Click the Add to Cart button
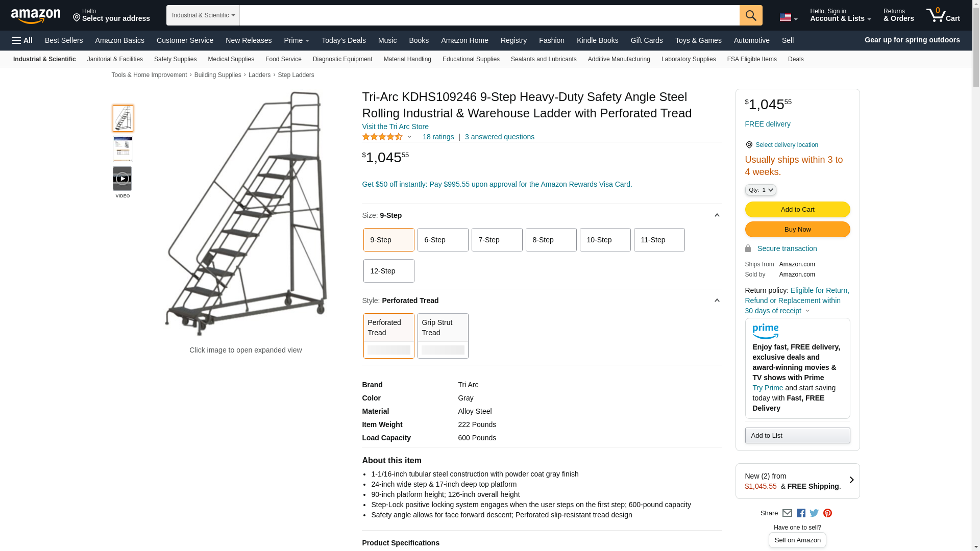This screenshot has height=551, width=980. 797,210
